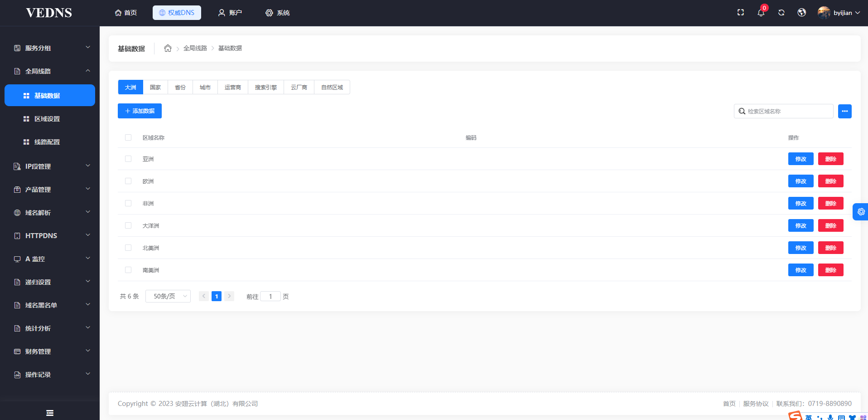Click the VEDNS logo

coord(49,13)
